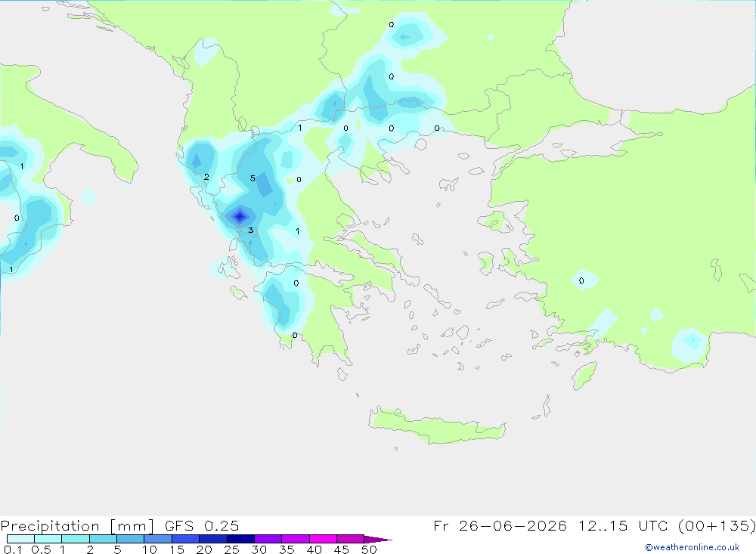Image resolution: width=756 pixels, height=554 pixels.
Task: Pick the 40–45 mm magenta legend swatch
Action: 323,539
